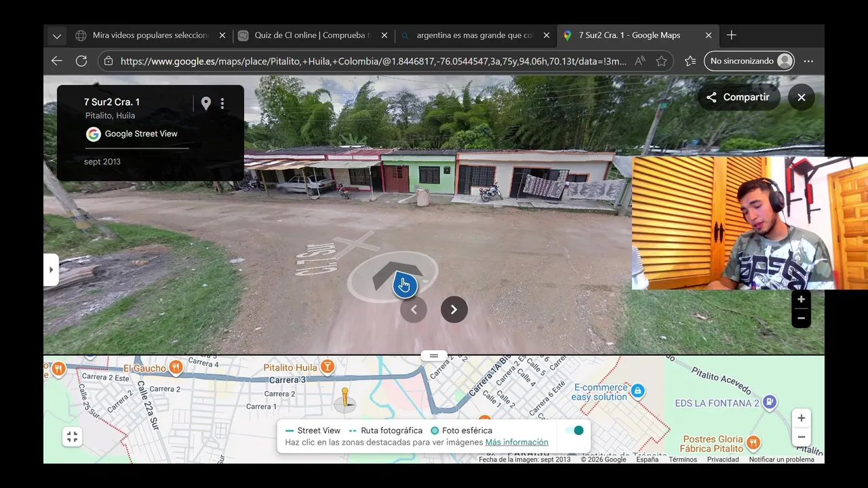Select the 'Postres Gloria Fábrica Pitalito' pin

tap(753, 444)
